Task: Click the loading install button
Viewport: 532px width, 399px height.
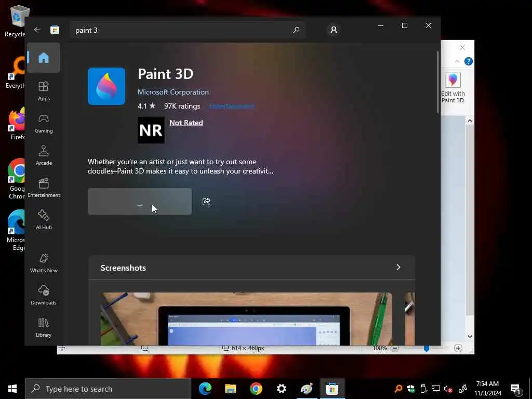Action: 140,202
